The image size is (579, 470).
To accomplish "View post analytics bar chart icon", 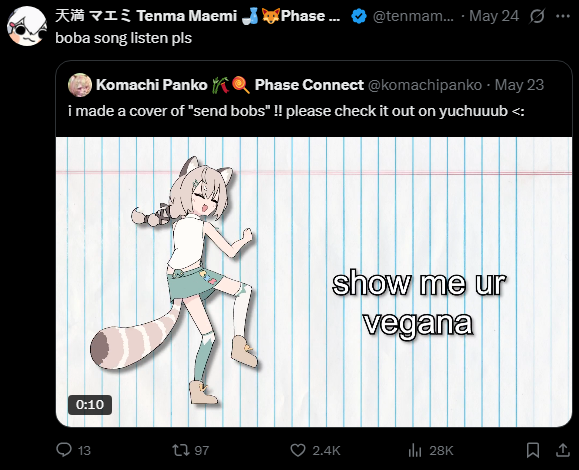I will [415, 450].
